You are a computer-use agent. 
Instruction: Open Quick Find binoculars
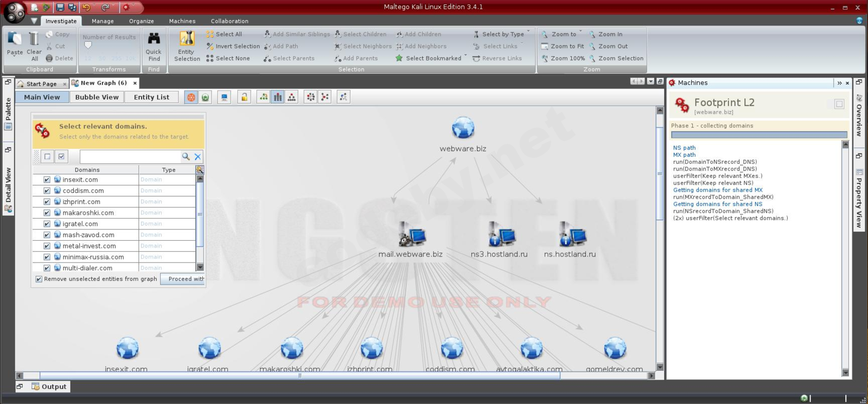pos(154,39)
